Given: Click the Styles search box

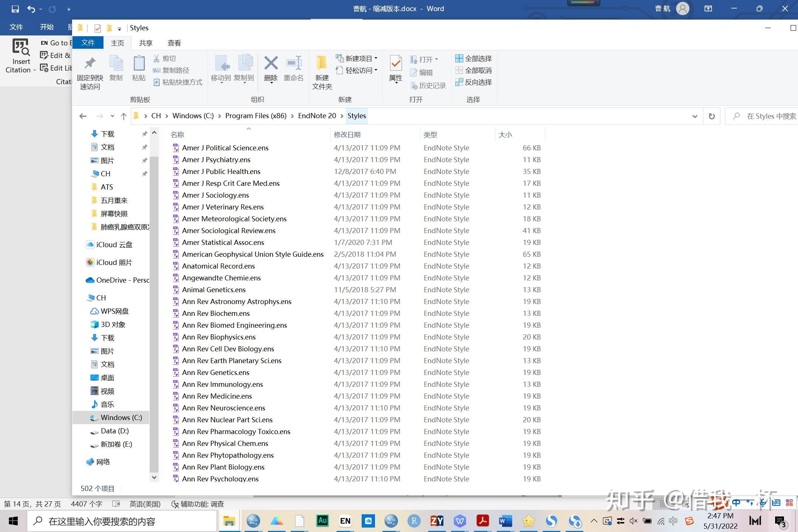Looking at the screenshot, I should click(762, 116).
